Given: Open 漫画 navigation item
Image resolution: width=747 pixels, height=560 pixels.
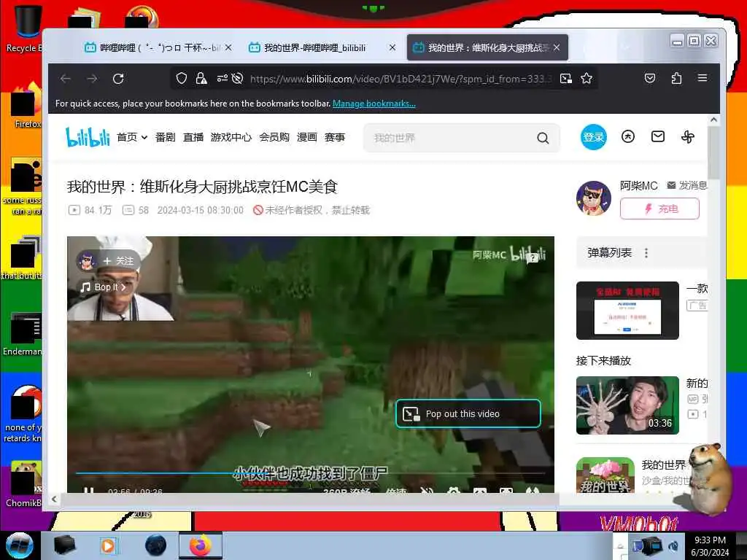Looking at the screenshot, I should 307,138.
